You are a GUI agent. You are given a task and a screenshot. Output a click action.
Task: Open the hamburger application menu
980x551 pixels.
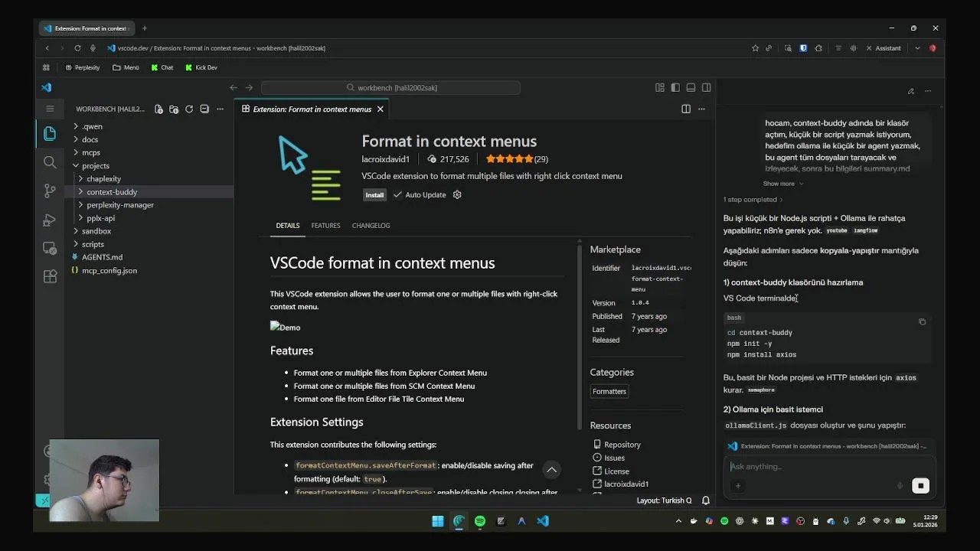pyautogui.click(x=50, y=109)
